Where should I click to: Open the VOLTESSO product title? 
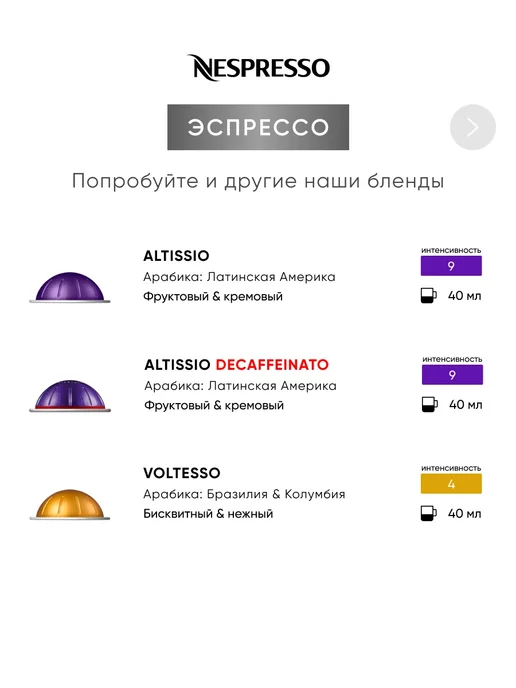tap(182, 473)
